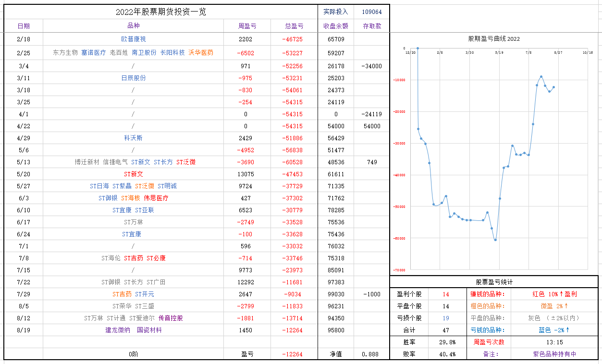Click the stock name ST开元
The height and width of the screenshot is (364, 602).
click(145, 294)
